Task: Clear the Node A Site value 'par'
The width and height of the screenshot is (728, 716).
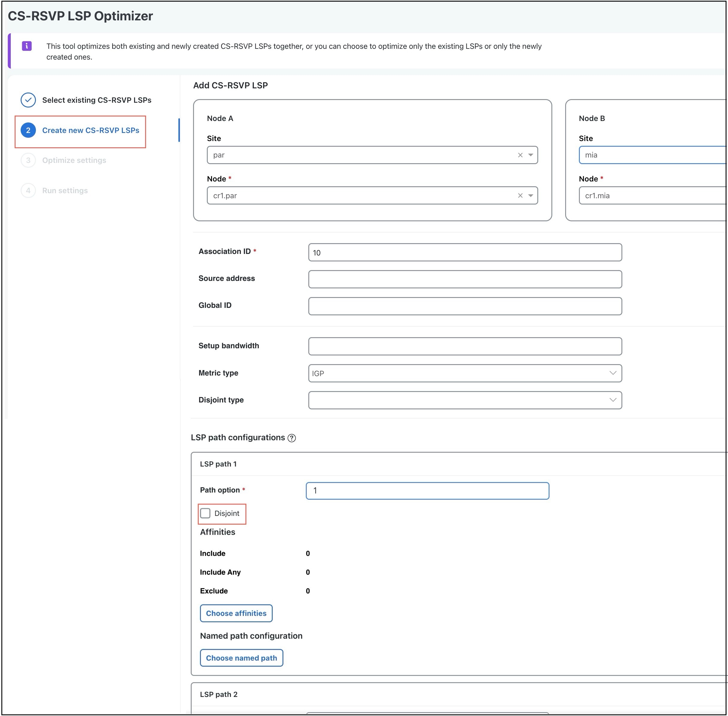Action: point(520,155)
